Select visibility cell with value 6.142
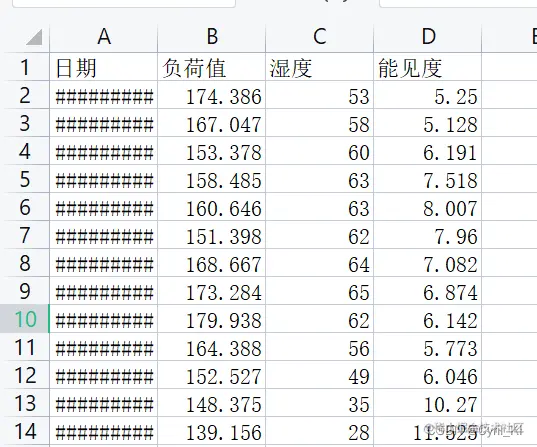This screenshot has height=447, width=537. (x=427, y=319)
